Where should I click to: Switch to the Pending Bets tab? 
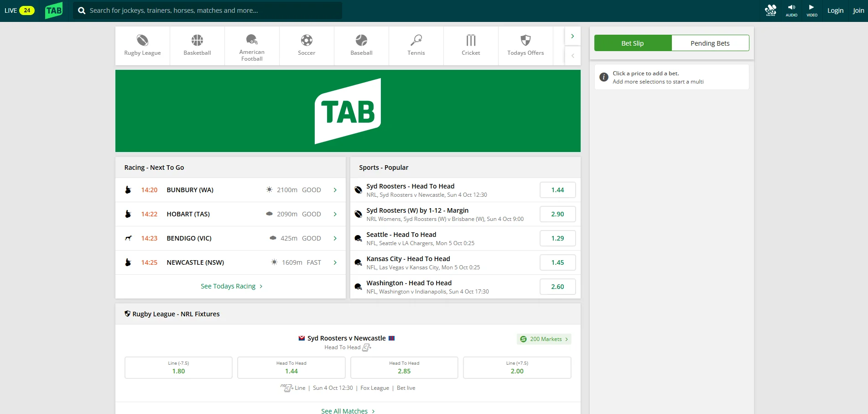[x=710, y=43]
